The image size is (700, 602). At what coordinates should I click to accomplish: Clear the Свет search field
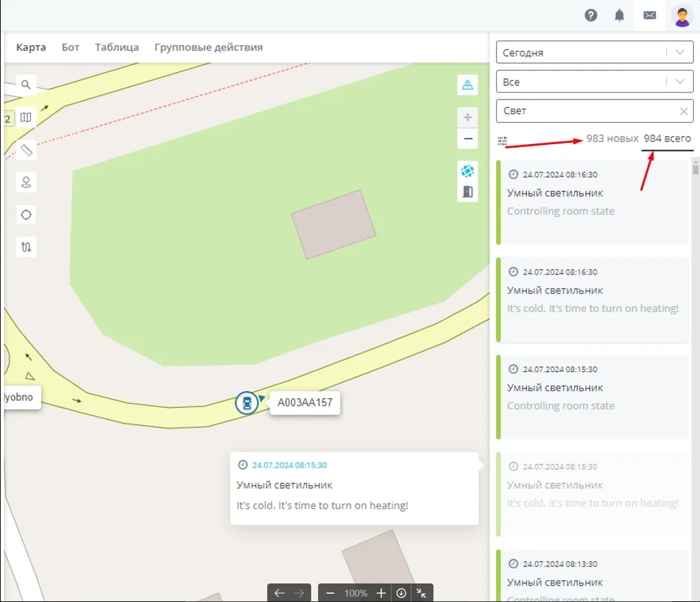(x=684, y=111)
